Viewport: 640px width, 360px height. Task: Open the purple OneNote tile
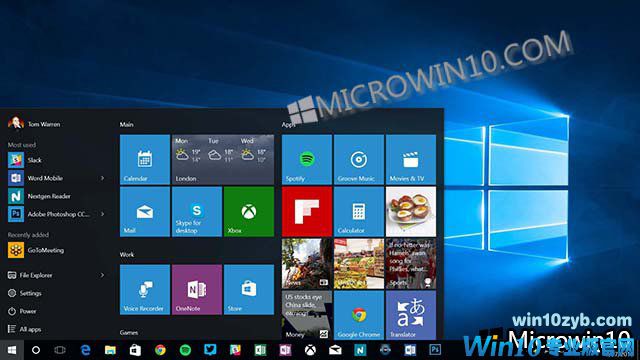197,289
